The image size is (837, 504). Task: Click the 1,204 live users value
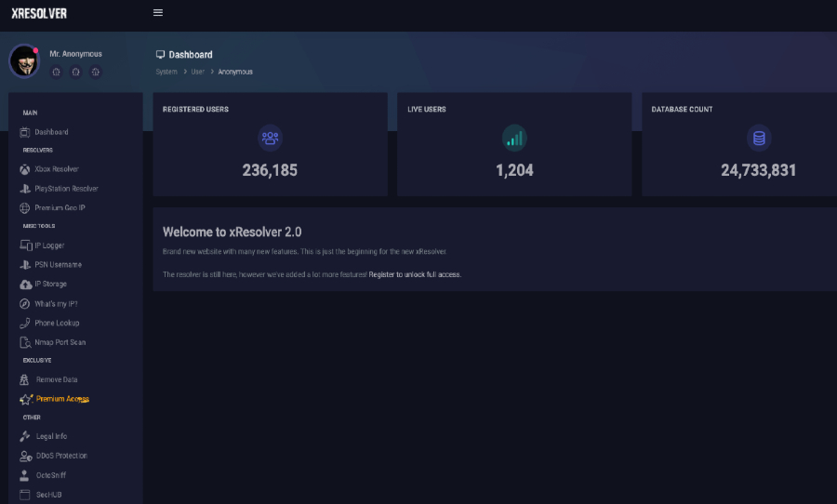point(514,170)
